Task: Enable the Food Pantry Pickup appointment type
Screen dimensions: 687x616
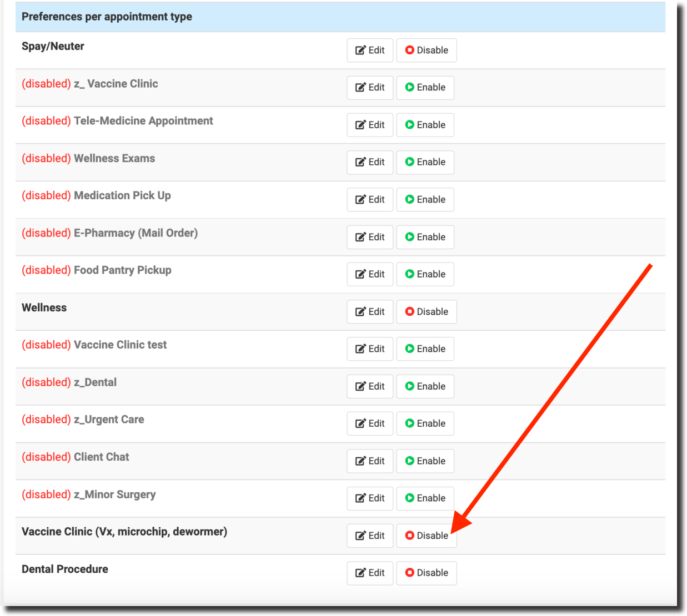Action: [425, 274]
